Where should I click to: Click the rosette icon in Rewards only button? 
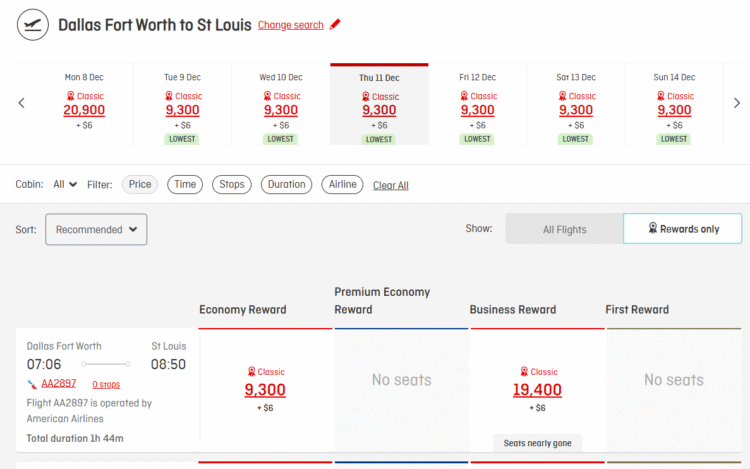[x=653, y=228]
